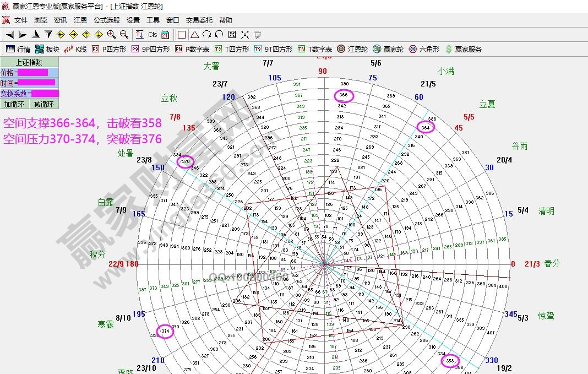
Task: Click the zoom-in magnifier icon
Action: pos(111,34)
